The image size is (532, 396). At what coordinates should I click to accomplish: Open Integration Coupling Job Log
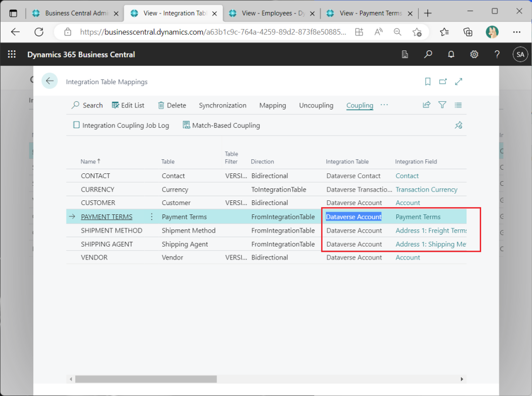click(121, 125)
